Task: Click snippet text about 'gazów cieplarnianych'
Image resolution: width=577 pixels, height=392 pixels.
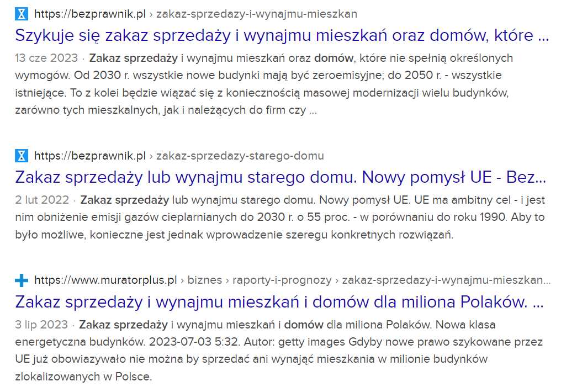Action: (280, 217)
